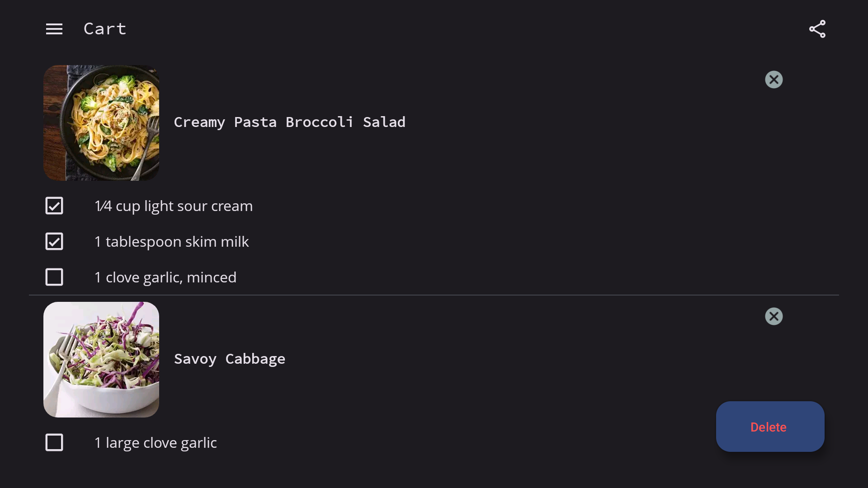Open the Savoy Cabbage salad photo
The image size is (868, 488).
point(101,360)
